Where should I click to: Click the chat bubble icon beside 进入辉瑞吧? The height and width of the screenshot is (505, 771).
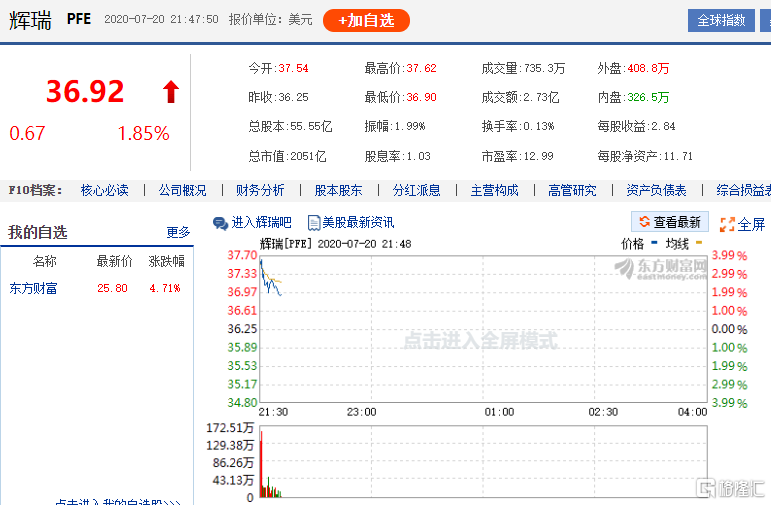pyautogui.click(x=220, y=223)
